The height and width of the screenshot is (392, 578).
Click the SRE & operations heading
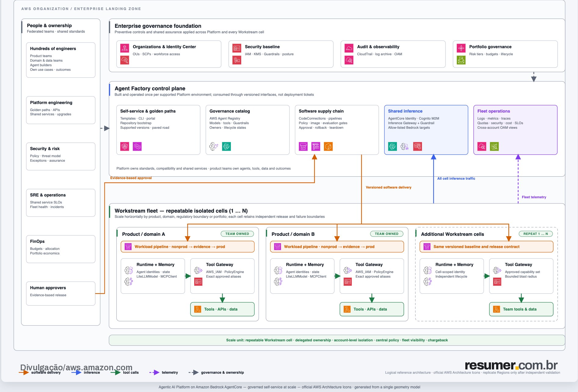point(48,195)
